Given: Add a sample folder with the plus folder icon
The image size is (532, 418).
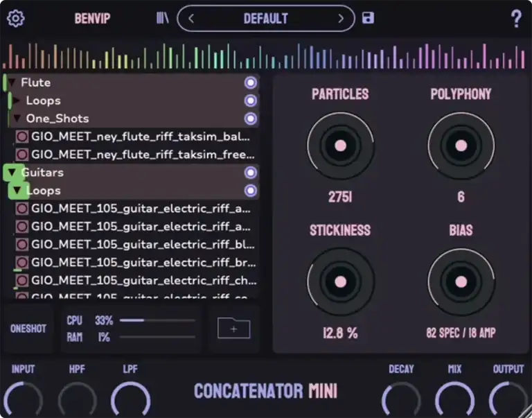Looking at the screenshot, I should 233,329.
